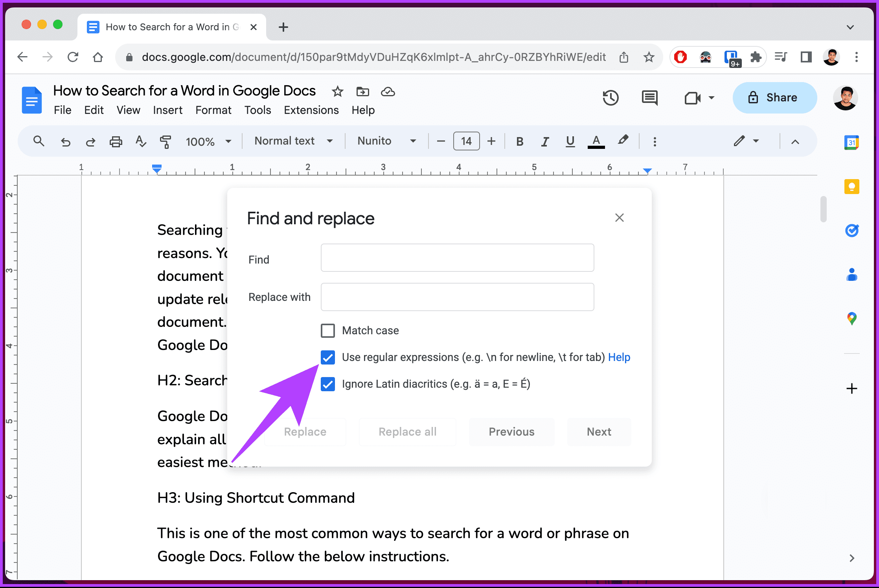This screenshot has height=588, width=879.
Task: Open version history
Action: [611, 98]
